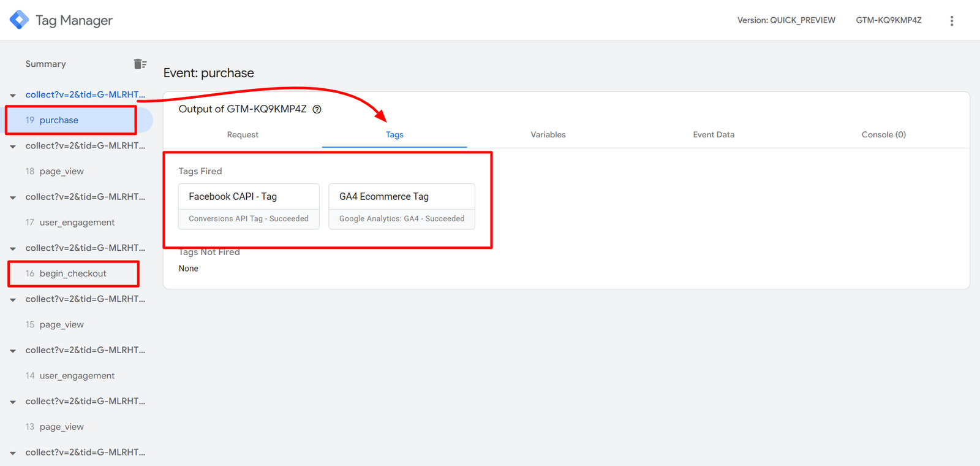Open the Facebook CAPI - Tag card

249,206
